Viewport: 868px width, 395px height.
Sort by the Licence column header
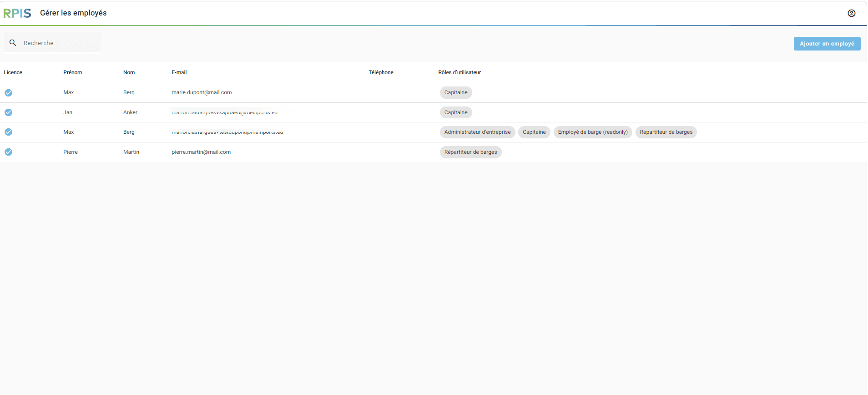[x=13, y=72]
